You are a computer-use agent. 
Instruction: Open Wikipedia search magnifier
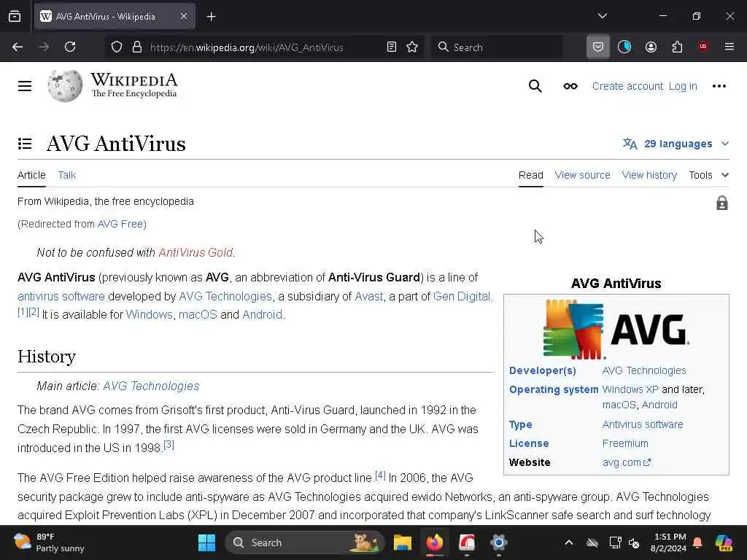click(535, 86)
